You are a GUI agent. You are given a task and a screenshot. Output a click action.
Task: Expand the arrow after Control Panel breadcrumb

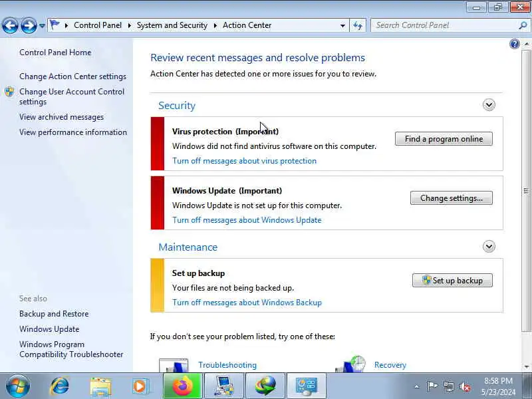click(130, 25)
